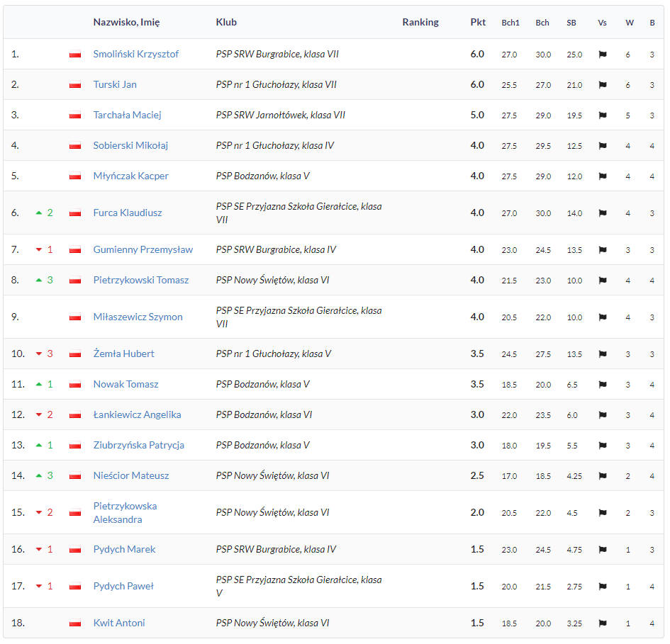This screenshot has height=644, width=670.
Task: Click the Vs flag icon for Pietrzykowski Tomasz
Action: [x=603, y=281]
